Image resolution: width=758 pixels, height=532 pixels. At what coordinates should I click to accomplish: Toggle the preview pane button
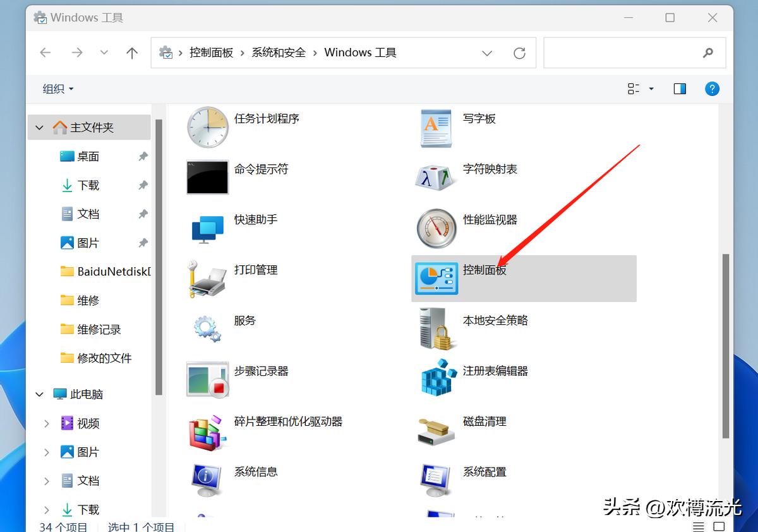coord(679,88)
